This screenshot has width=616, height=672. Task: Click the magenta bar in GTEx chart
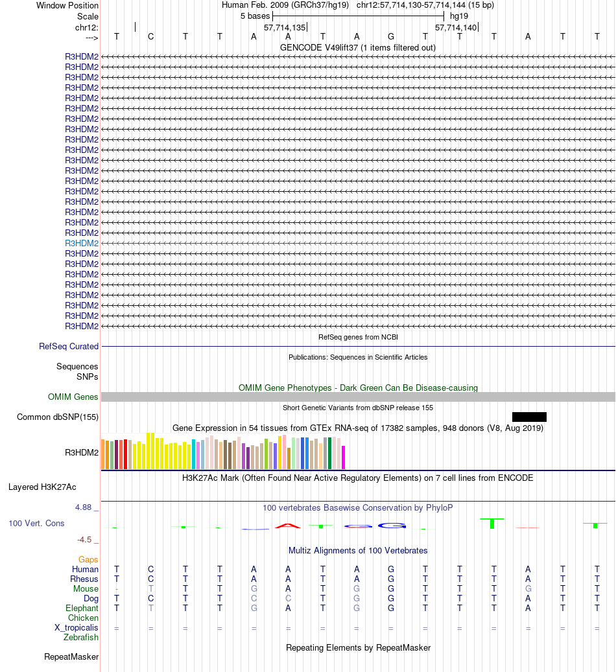[x=343, y=458]
